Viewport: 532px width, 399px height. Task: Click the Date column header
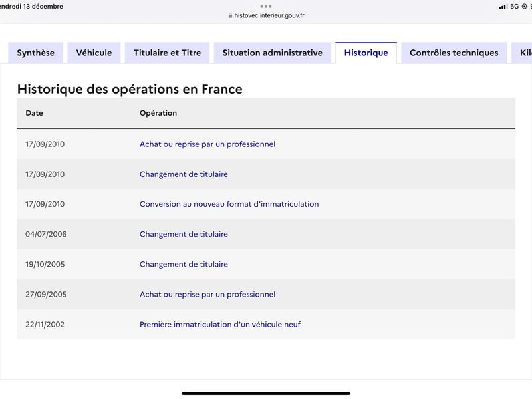pyautogui.click(x=35, y=113)
